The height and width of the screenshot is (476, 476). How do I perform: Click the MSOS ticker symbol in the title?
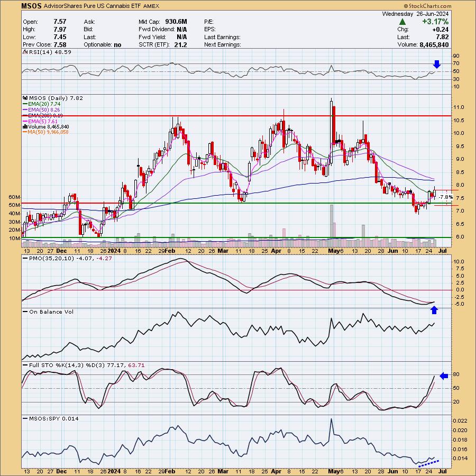pyautogui.click(x=32, y=6)
